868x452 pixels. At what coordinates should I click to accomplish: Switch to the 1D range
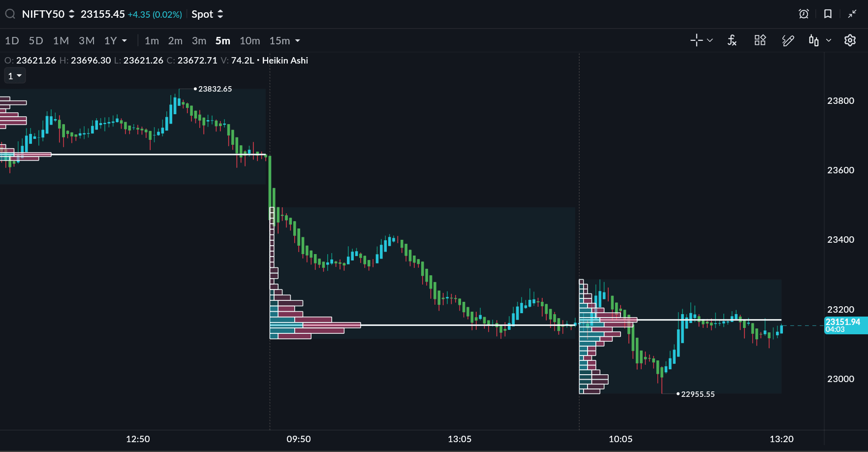pyautogui.click(x=12, y=41)
